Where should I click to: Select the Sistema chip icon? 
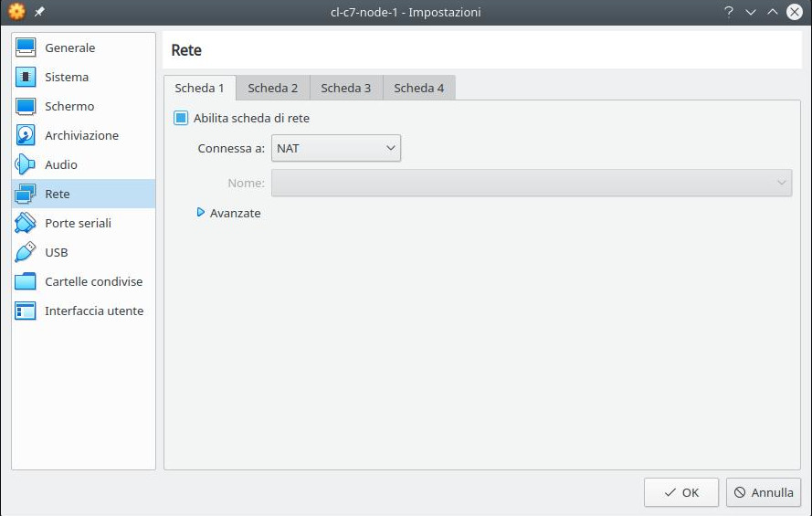coord(26,77)
